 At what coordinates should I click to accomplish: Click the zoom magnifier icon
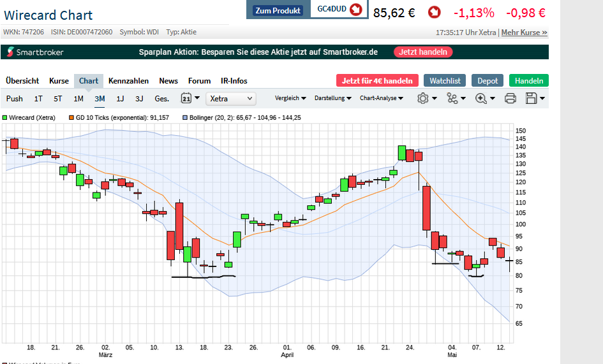tap(481, 98)
